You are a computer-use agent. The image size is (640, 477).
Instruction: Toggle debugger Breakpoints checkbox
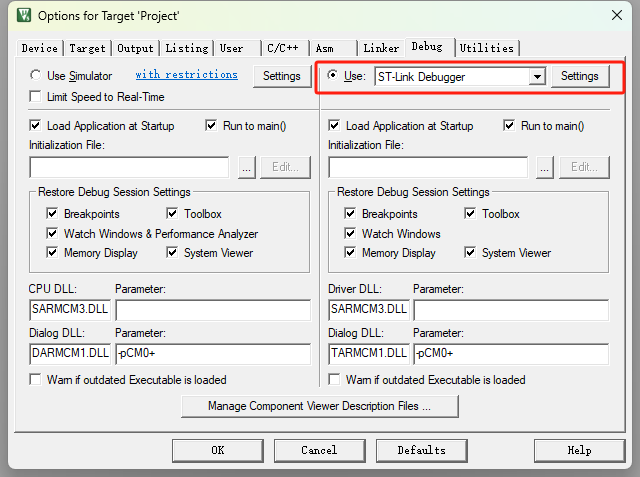tap(350, 213)
